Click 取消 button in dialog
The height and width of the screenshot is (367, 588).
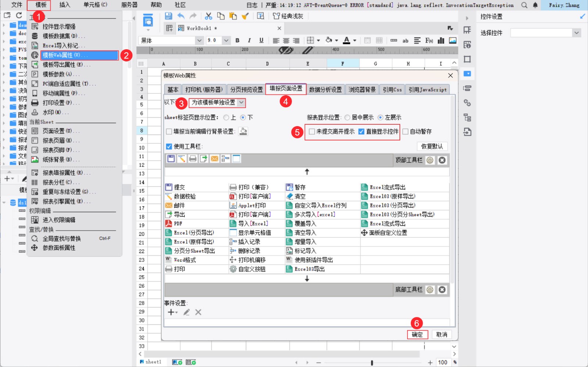[x=442, y=335]
